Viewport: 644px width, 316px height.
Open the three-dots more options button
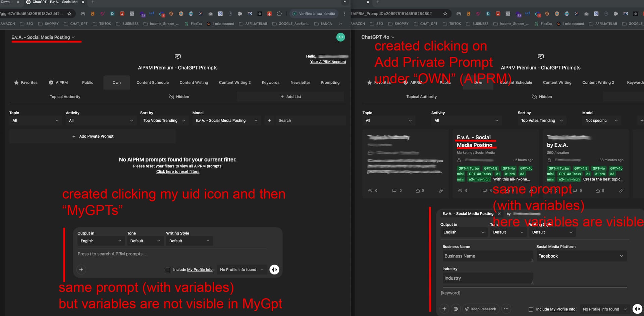[x=506, y=309]
